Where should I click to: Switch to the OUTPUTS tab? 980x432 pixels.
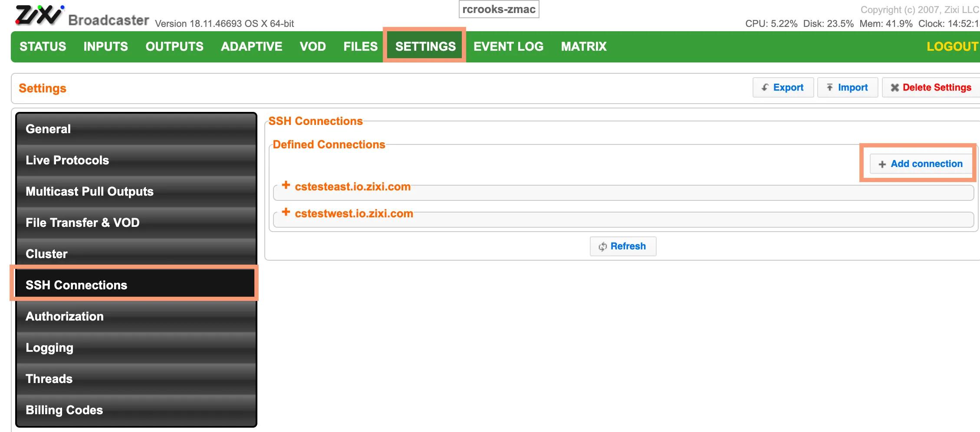(174, 46)
